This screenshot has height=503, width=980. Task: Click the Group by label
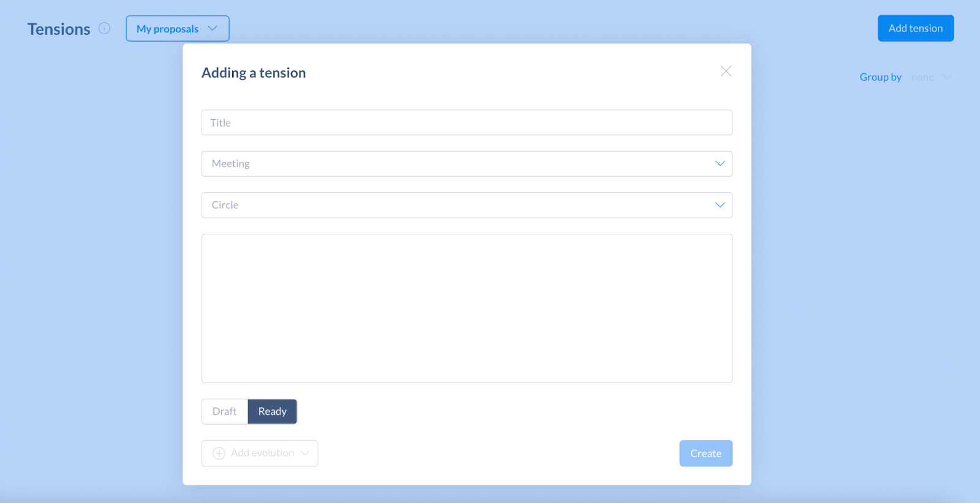(x=880, y=77)
